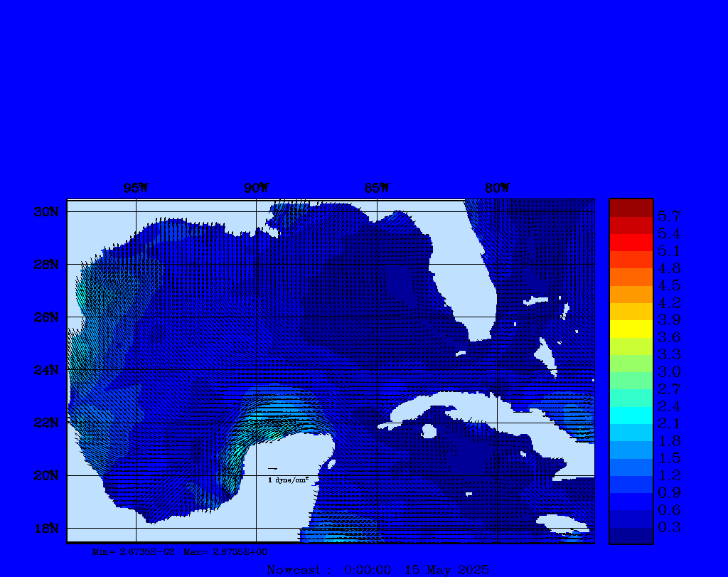Click the Nowcast date caption text
728x577 pixels.
[x=378, y=570]
